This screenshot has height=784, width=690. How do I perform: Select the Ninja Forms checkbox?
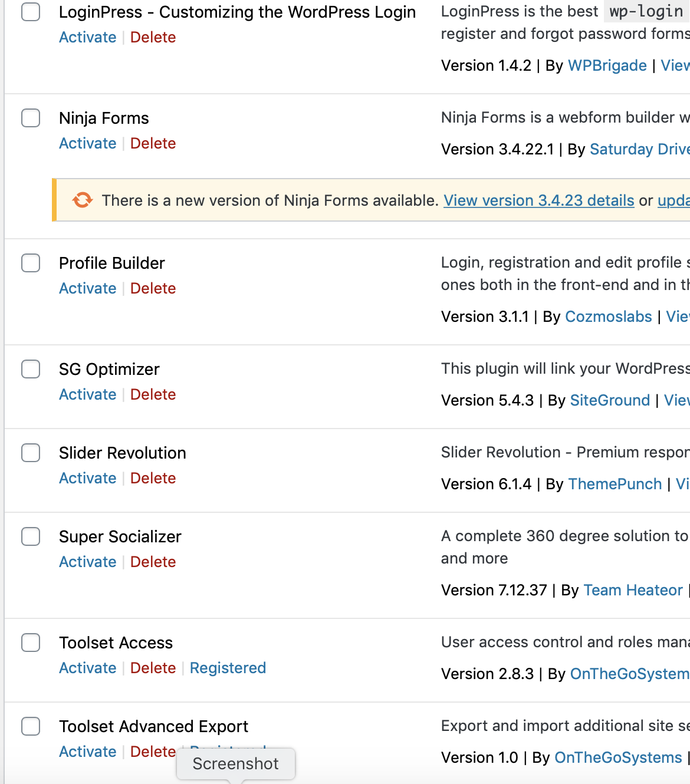click(31, 118)
